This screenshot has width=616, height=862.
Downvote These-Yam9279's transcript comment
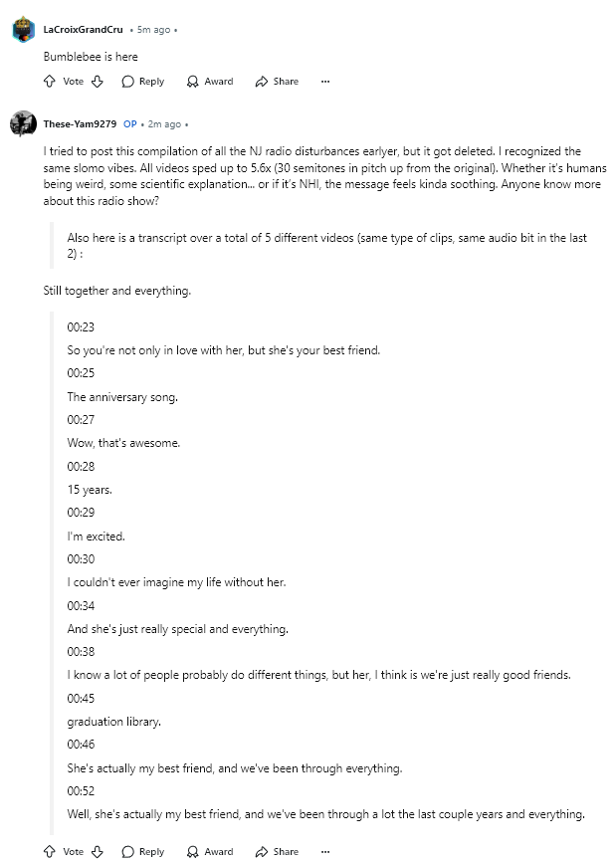click(x=98, y=852)
